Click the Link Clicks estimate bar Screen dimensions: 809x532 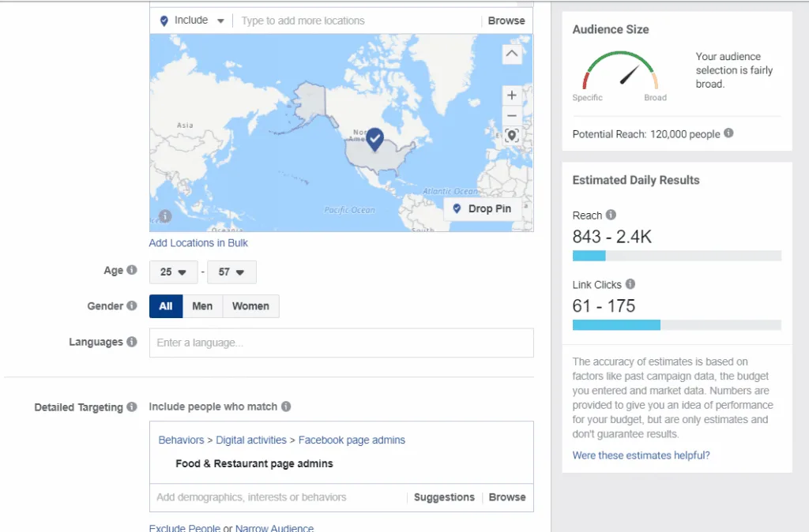(x=677, y=324)
